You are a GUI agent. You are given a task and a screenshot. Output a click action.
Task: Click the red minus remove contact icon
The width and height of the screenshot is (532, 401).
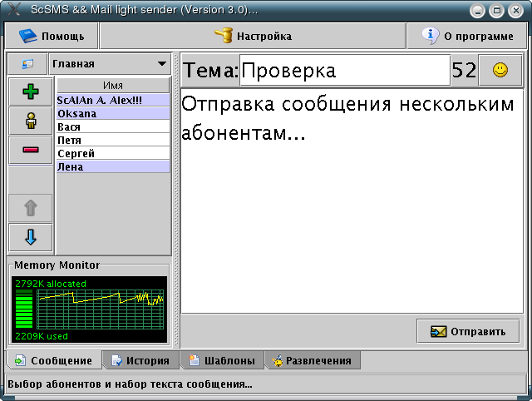(x=31, y=150)
